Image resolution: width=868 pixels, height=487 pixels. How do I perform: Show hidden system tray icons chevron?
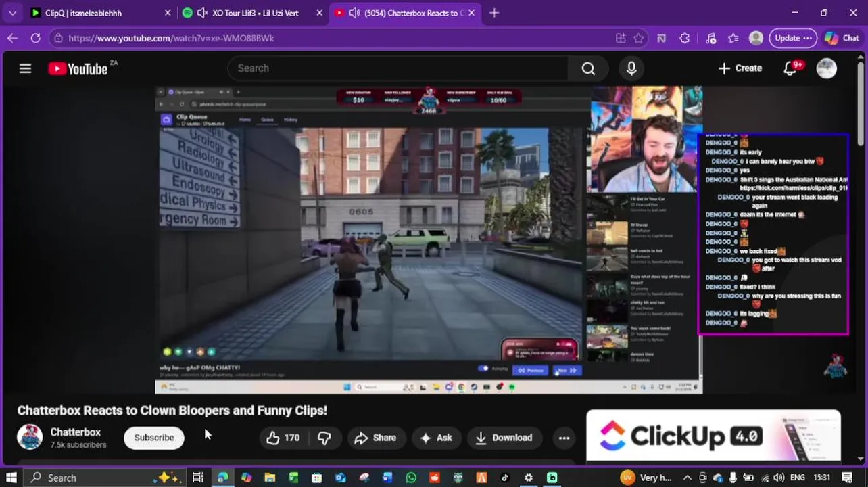click(x=688, y=478)
